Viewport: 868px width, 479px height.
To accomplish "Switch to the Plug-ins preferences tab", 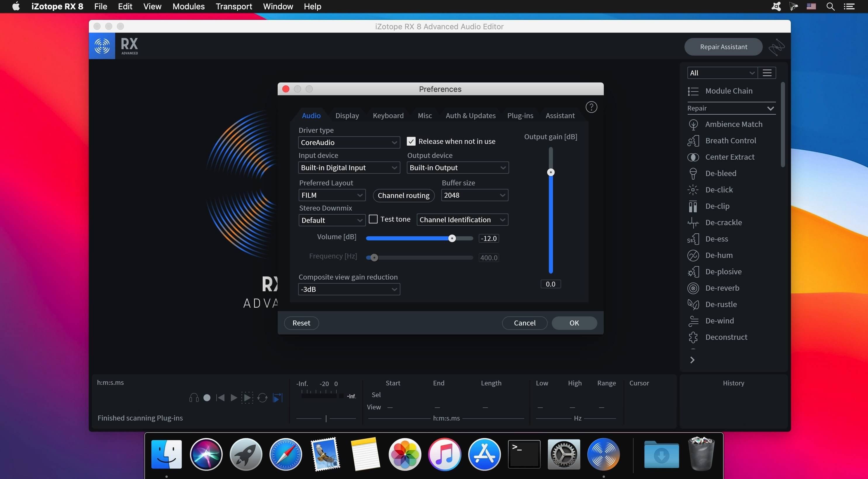I will coord(520,116).
